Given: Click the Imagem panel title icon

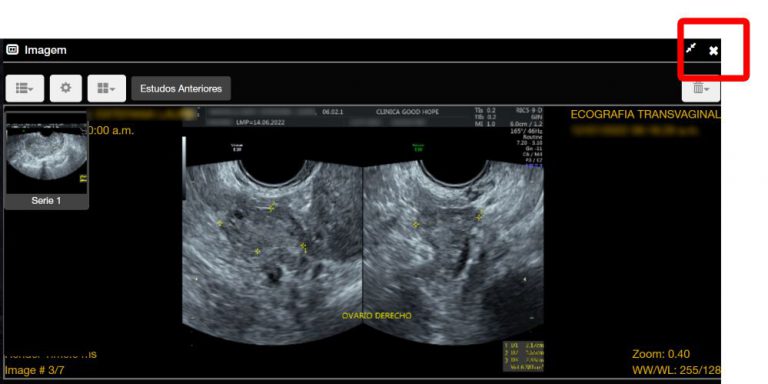Looking at the screenshot, I should (12, 49).
